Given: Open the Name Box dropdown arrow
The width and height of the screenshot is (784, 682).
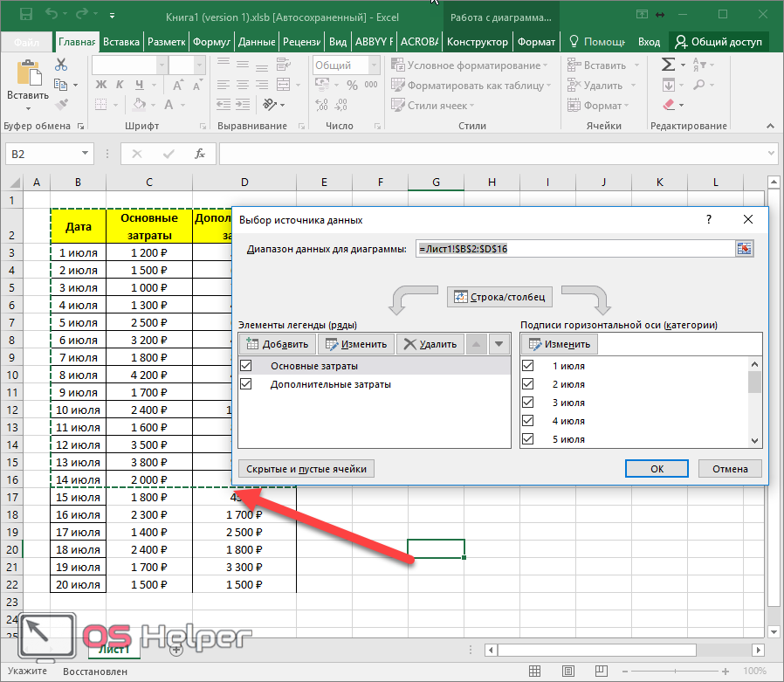Looking at the screenshot, I should pyautogui.click(x=86, y=154).
